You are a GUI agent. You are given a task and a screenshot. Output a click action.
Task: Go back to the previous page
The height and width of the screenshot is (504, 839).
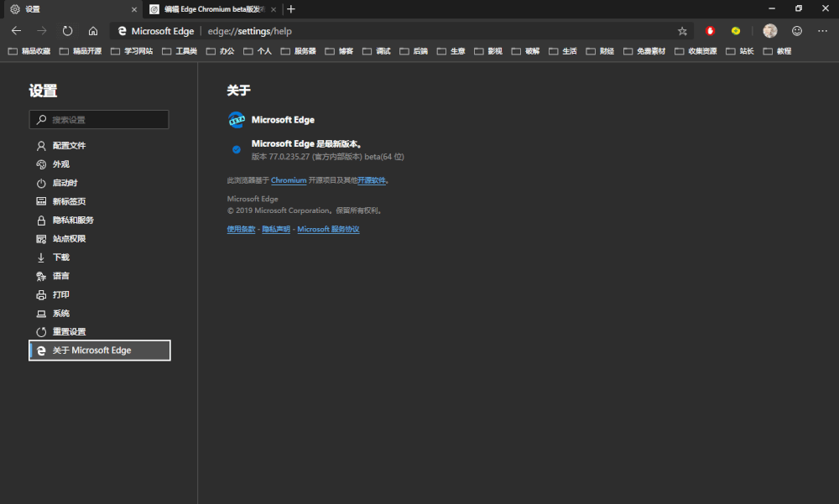tap(16, 31)
